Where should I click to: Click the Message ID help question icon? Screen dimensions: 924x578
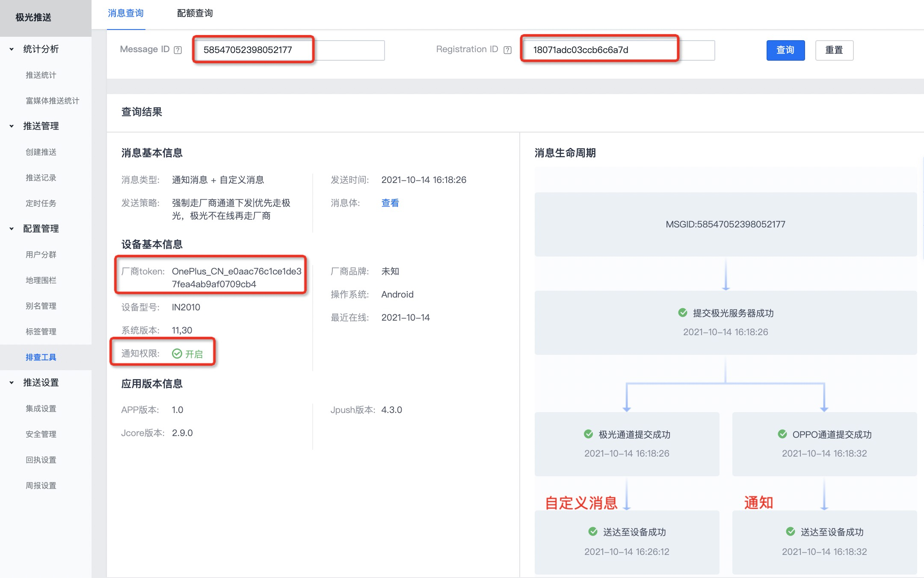click(x=178, y=50)
